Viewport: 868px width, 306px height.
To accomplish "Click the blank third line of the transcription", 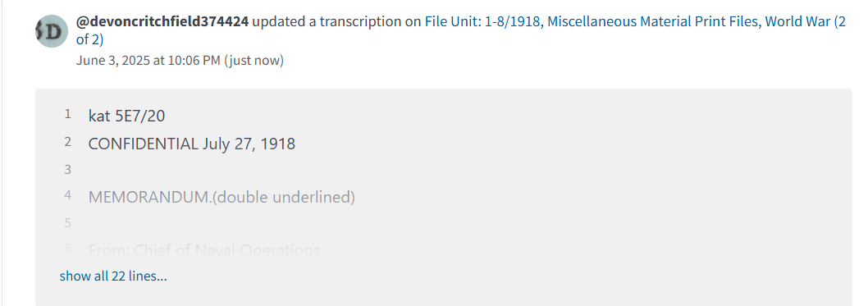I will (459, 170).
